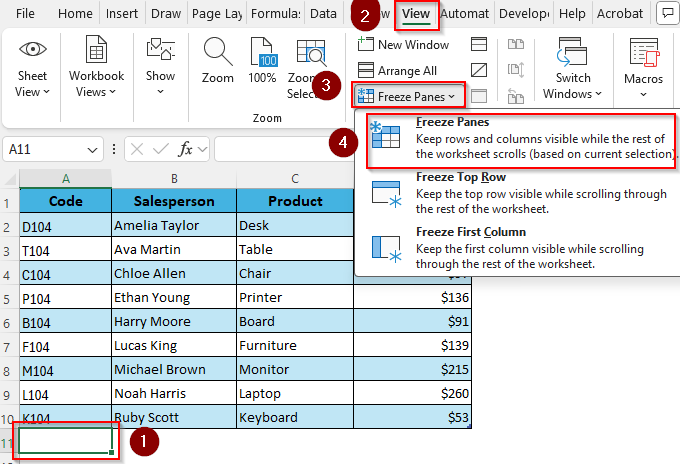Expand the Freeze Panes dropdown button
Screen dimensions: 680x464
pyautogui.click(x=408, y=96)
